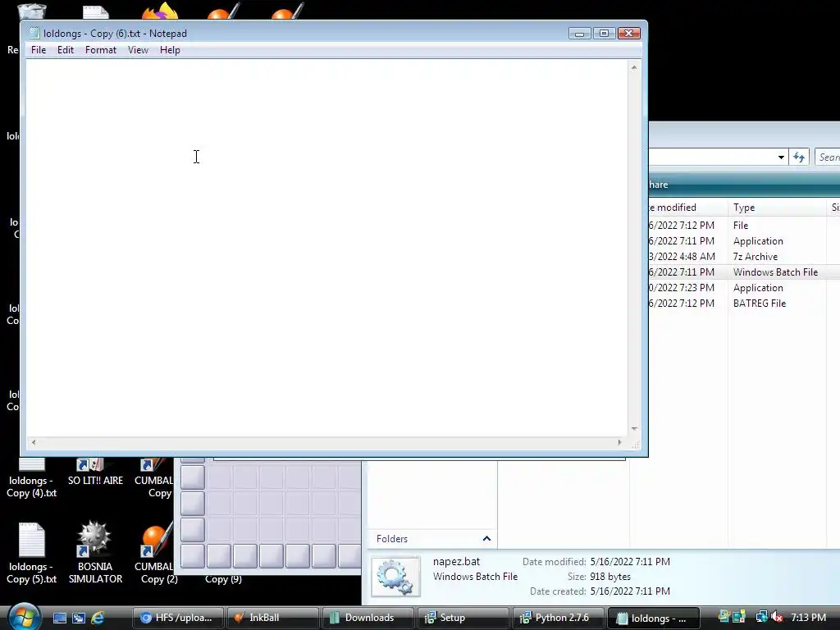Click the napez.bat filename in details pane

pos(456,561)
